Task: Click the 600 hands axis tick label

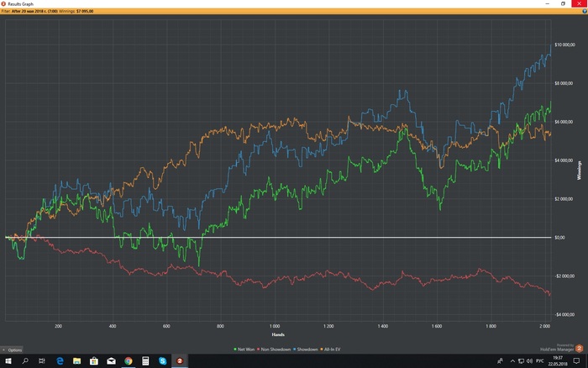Action: pyautogui.click(x=166, y=326)
